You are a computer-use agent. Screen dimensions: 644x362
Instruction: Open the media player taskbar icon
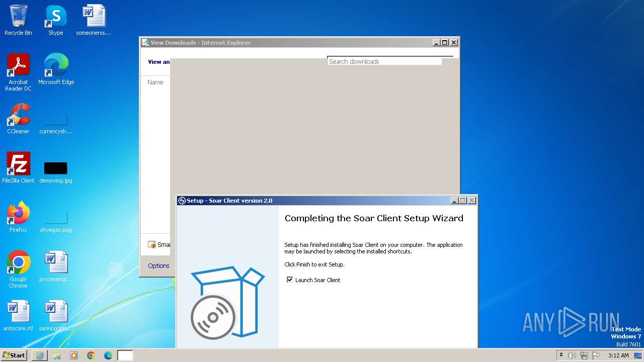74,355
